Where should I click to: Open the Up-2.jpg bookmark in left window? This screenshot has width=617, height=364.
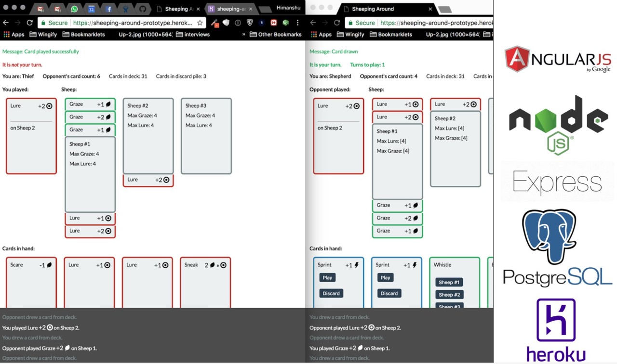coord(146,35)
